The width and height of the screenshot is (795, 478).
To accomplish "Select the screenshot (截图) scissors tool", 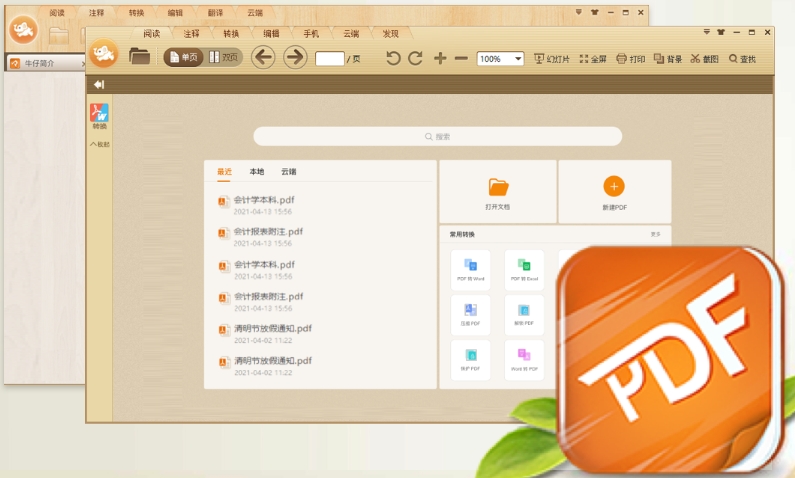I will (x=704, y=59).
